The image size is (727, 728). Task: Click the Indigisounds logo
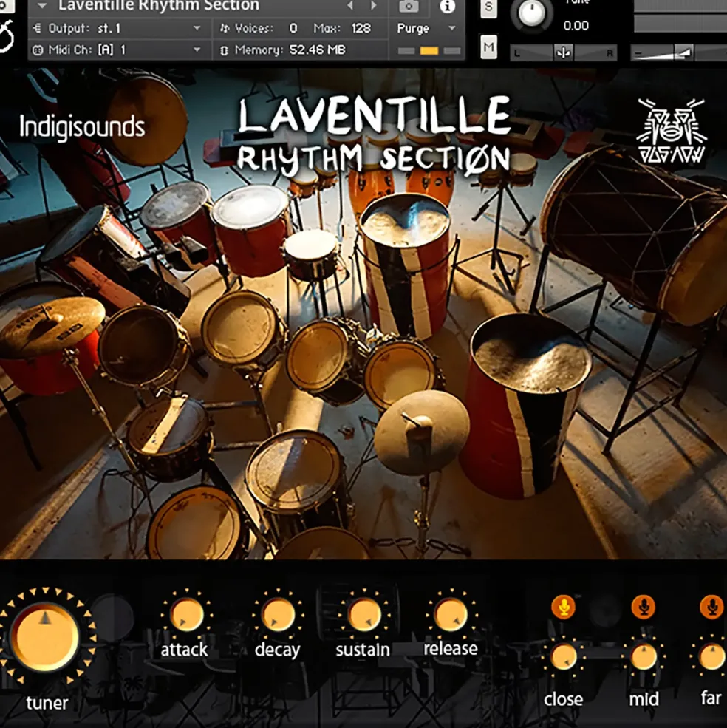[82, 127]
